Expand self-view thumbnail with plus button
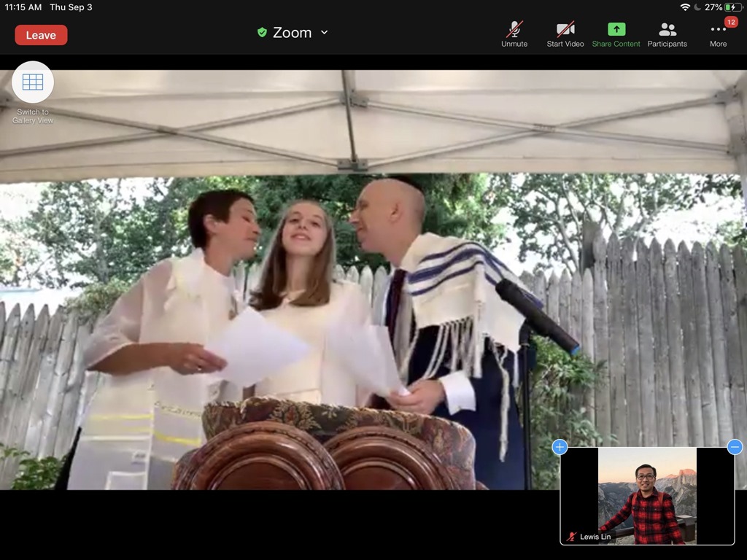Screen dimensions: 747x560 [x=560, y=447]
